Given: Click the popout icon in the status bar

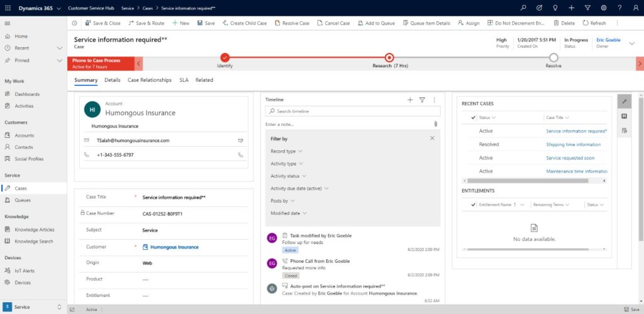Looking at the screenshot, I should [x=72, y=310].
